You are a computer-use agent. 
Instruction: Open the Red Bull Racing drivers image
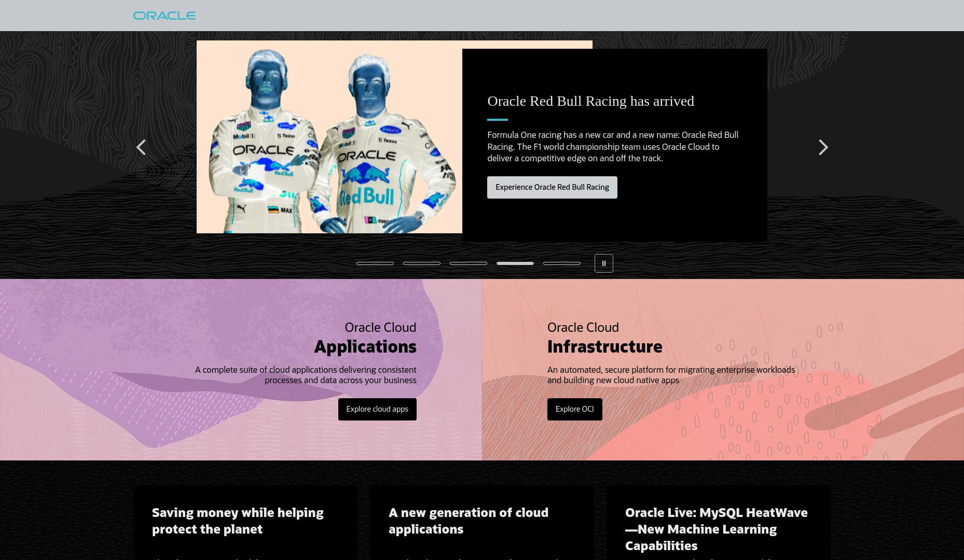coord(329,137)
